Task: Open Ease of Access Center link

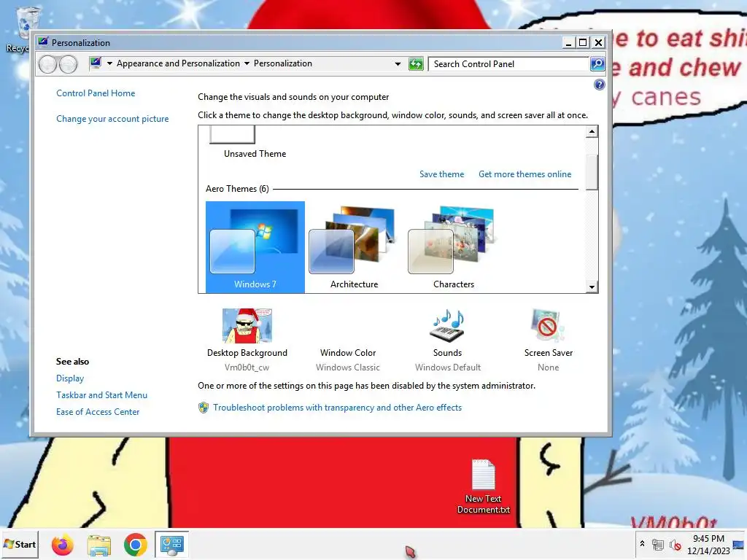Action: pos(98,412)
